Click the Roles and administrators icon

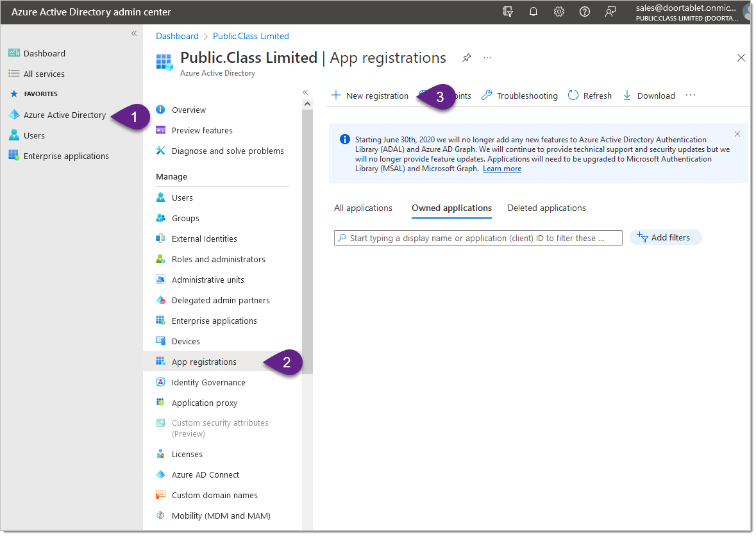160,259
